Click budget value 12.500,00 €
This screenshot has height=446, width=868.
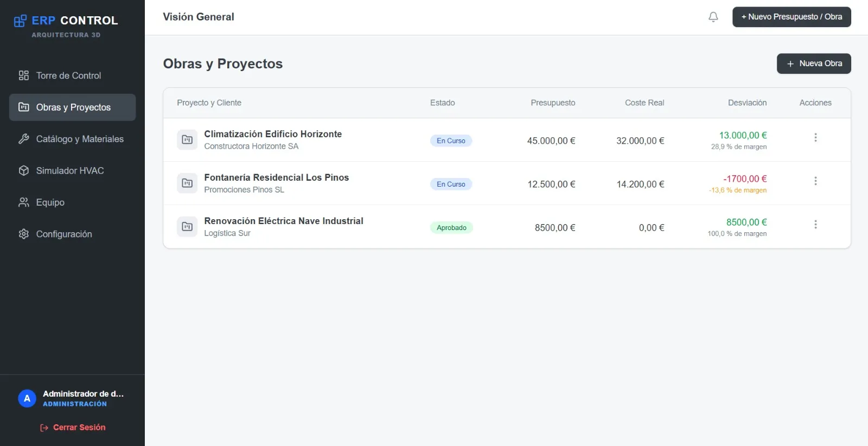coord(551,184)
